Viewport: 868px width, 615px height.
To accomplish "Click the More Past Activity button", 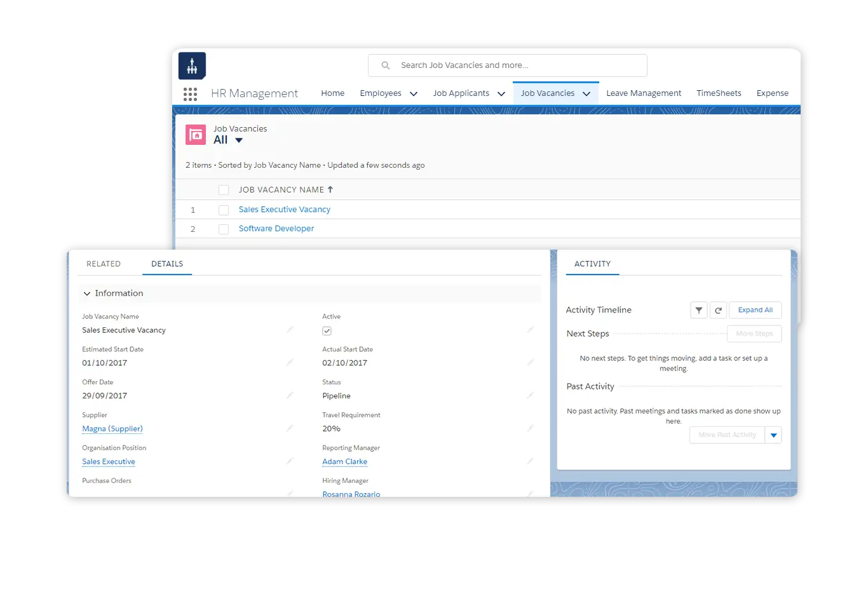I will tap(727, 435).
